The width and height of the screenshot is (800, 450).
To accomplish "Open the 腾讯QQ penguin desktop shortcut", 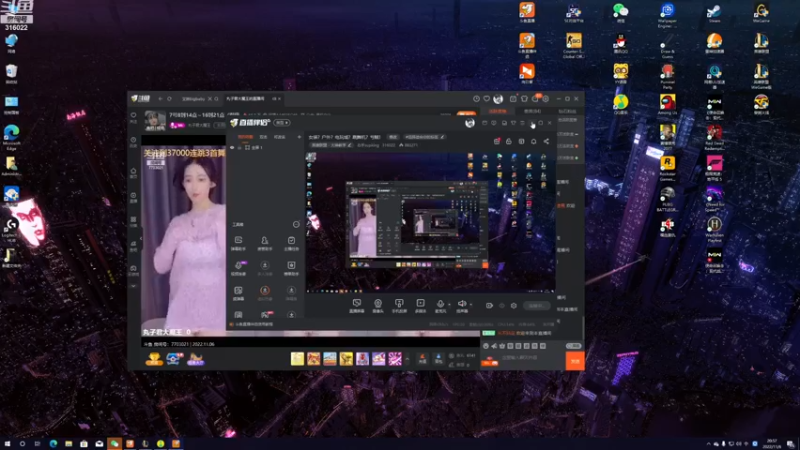I will (620, 43).
